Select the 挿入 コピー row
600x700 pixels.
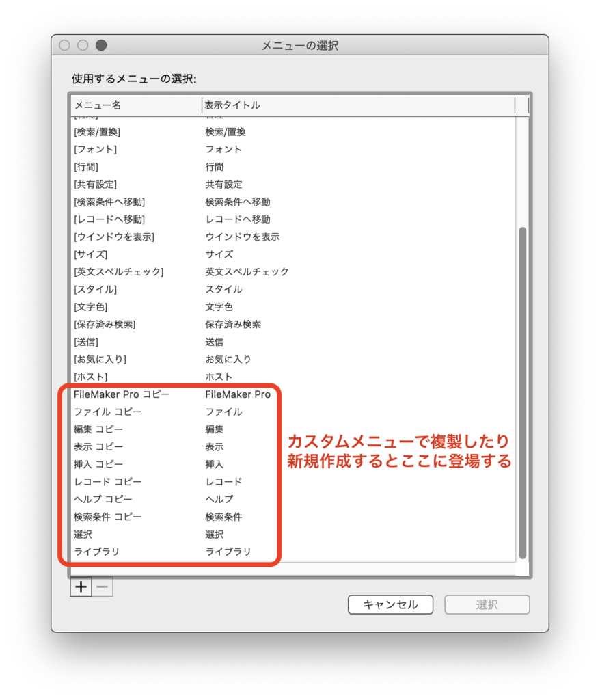[x=293, y=464]
